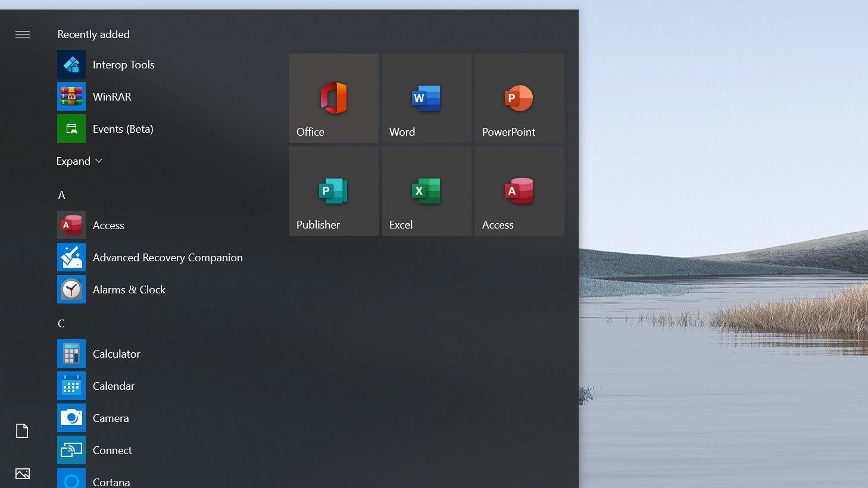Open Pictures from Start sidebar

23,474
